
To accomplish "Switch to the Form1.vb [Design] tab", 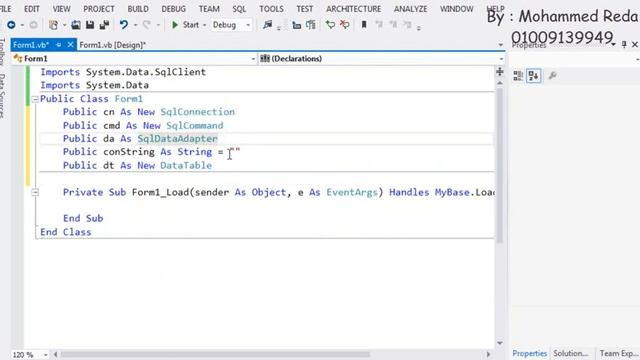I will (x=112, y=45).
